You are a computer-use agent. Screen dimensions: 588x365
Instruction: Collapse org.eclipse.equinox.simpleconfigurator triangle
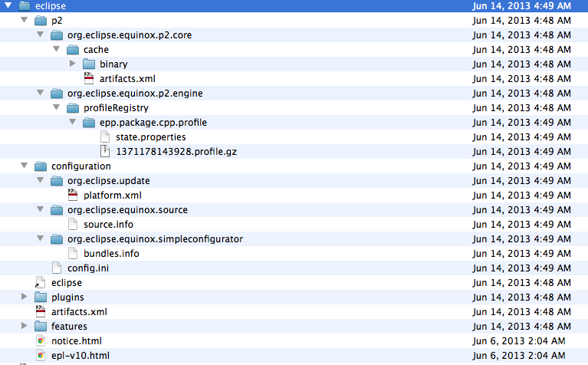pos(41,238)
